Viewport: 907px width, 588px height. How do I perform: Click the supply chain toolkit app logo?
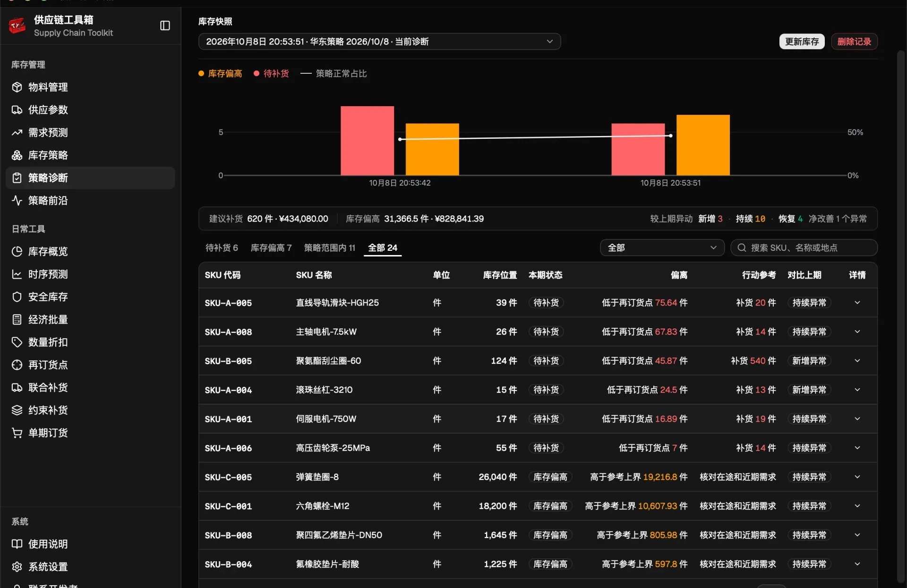pos(17,26)
